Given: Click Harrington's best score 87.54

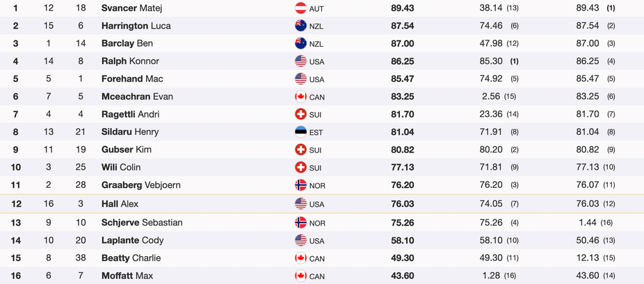Looking at the screenshot, I should coord(403,26).
